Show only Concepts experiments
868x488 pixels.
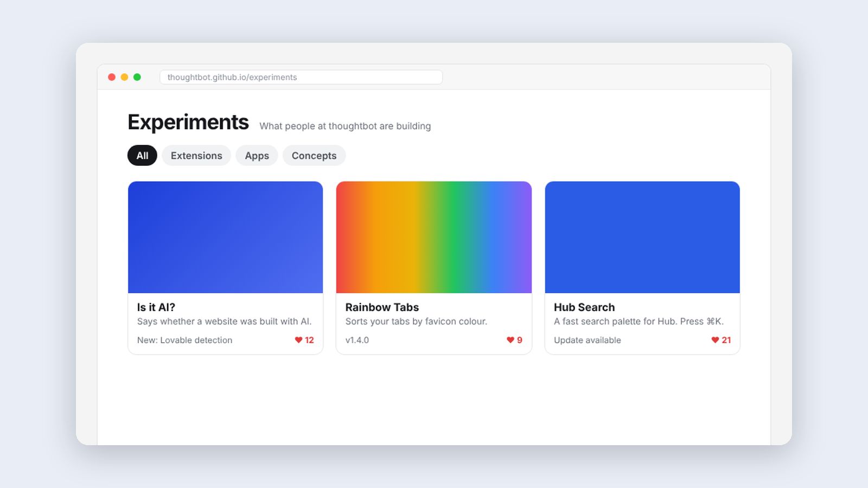(314, 156)
